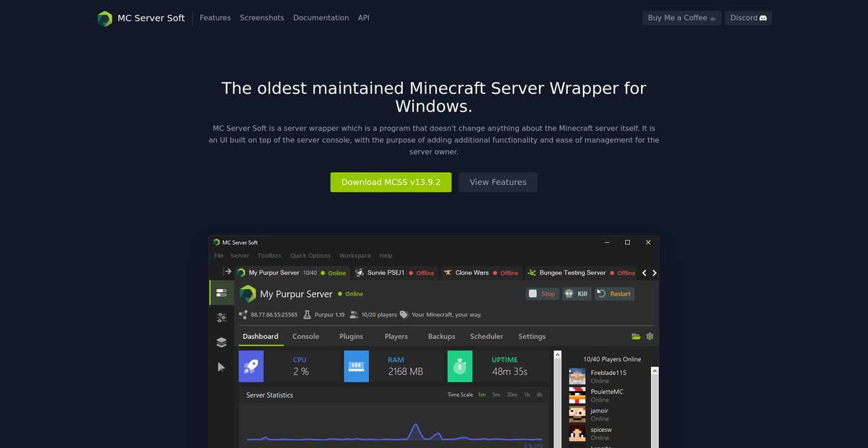Open server folder with green folder icon
The width and height of the screenshot is (868, 448).
tap(636, 337)
